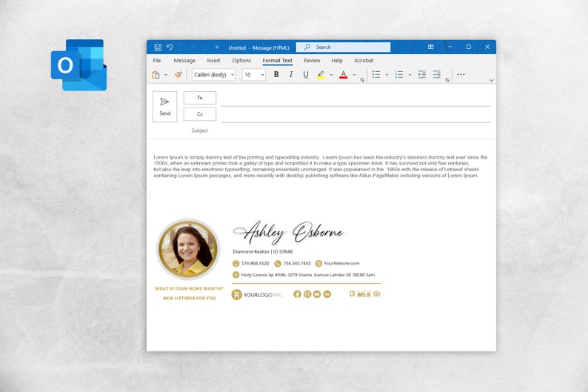The width and height of the screenshot is (588, 392).
Task: Click 'What is your home worth?' link
Action: pyautogui.click(x=189, y=288)
